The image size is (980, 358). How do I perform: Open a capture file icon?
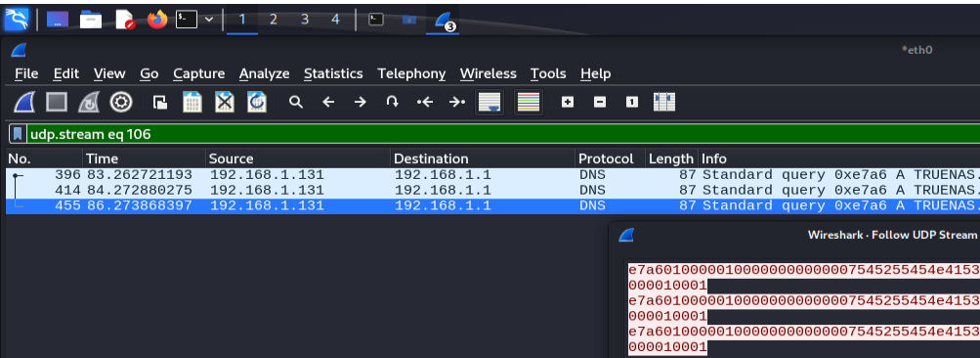click(160, 103)
